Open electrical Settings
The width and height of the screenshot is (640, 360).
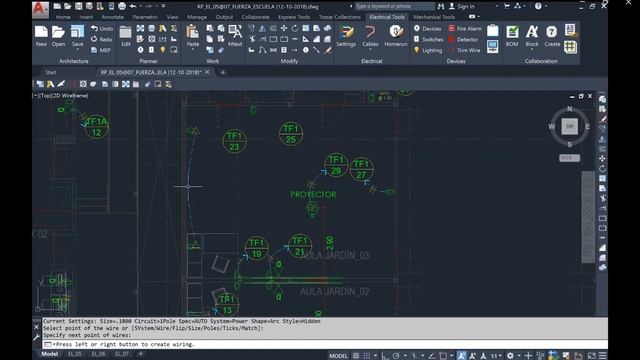[346, 36]
